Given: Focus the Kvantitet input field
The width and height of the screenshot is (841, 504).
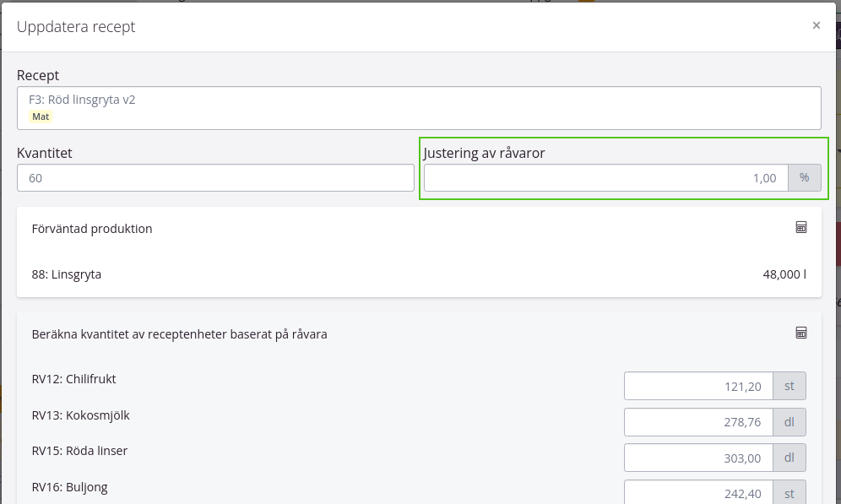Looking at the screenshot, I should [x=215, y=178].
